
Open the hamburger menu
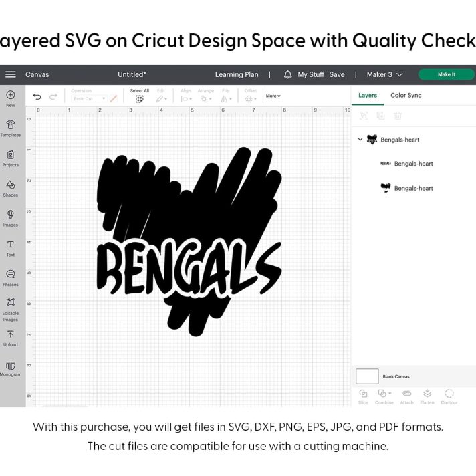click(x=11, y=74)
